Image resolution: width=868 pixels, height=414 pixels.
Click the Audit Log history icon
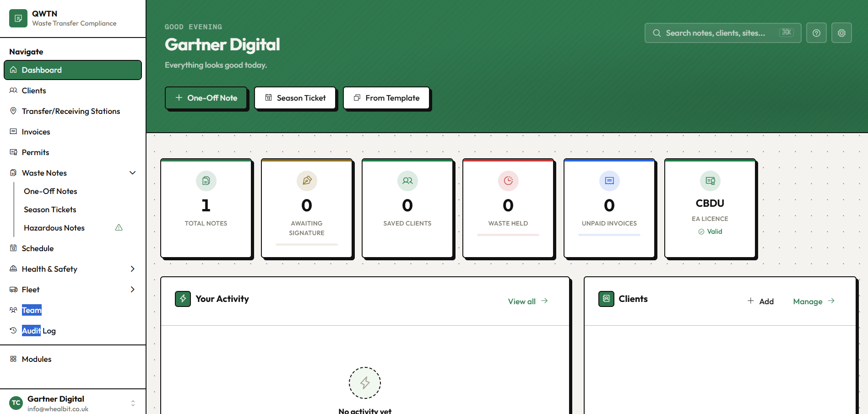13,330
